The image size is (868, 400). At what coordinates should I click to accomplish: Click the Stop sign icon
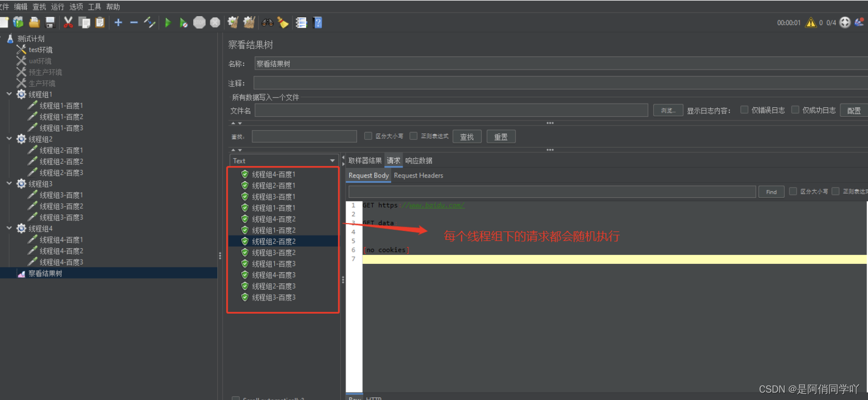pos(199,23)
